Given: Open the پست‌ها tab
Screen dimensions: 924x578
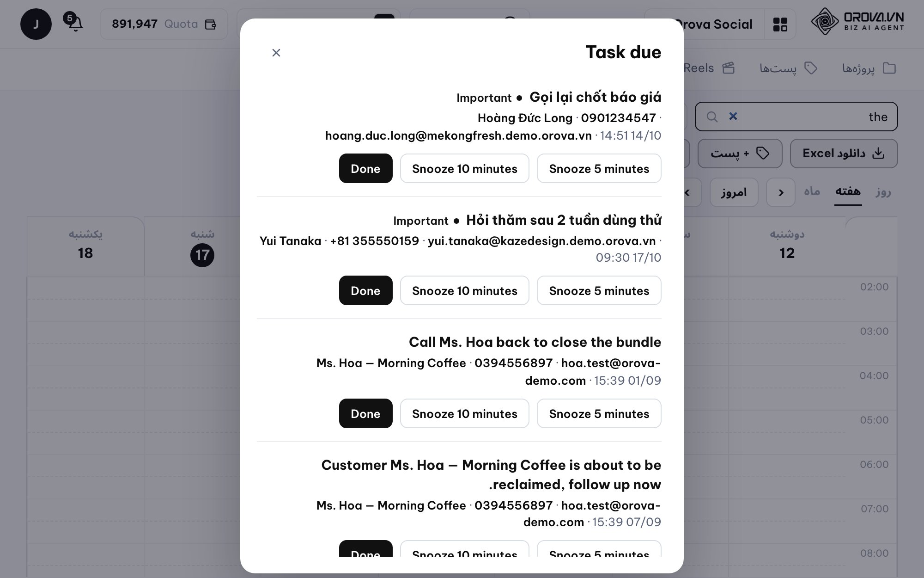Looking at the screenshot, I should click(x=789, y=68).
